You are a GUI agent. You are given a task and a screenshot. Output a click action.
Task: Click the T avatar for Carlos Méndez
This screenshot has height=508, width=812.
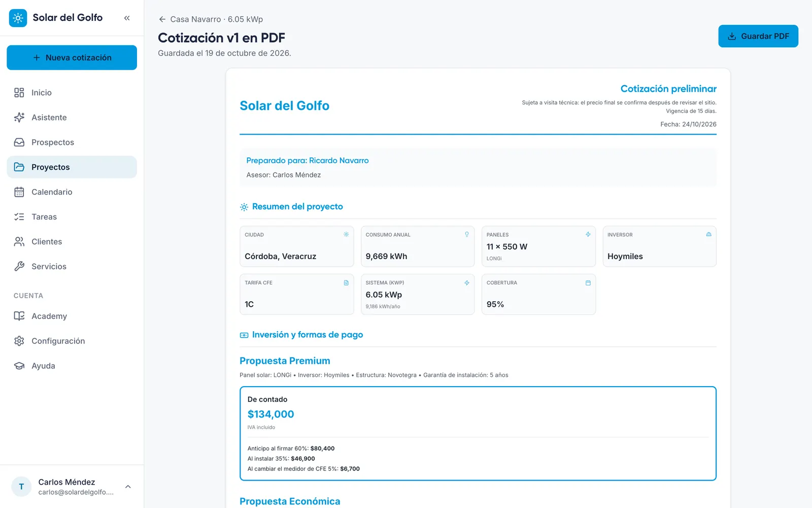21,487
